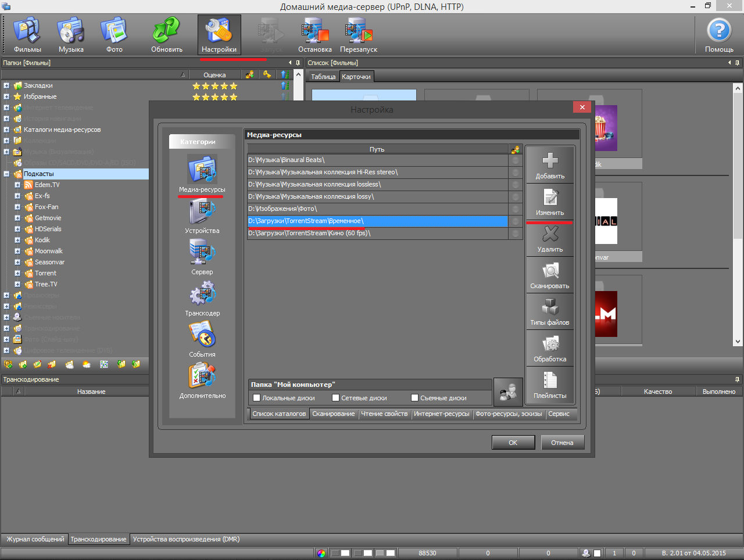Expand the Закладки tree node
This screenshot has width=744, height=560.
pos(6,85)
